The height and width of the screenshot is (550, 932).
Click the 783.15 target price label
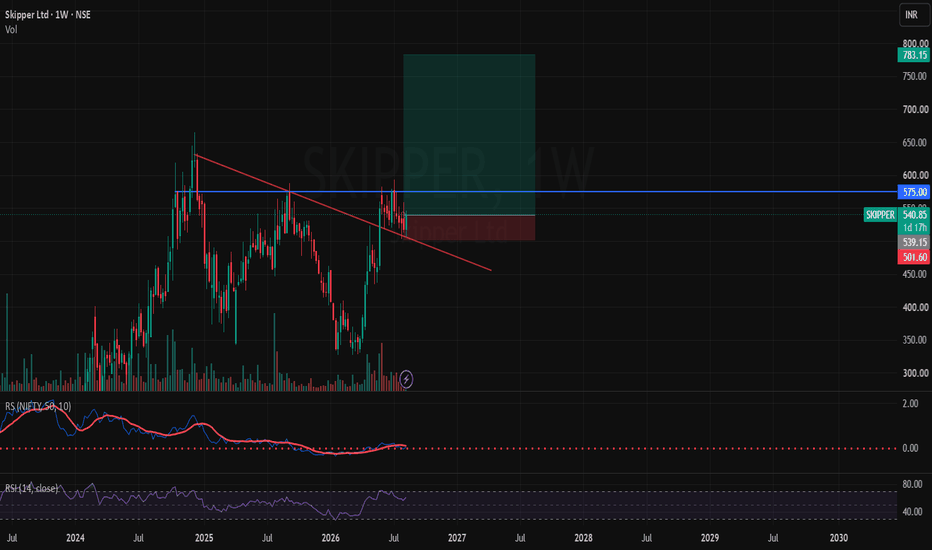(x=914, y=55)
